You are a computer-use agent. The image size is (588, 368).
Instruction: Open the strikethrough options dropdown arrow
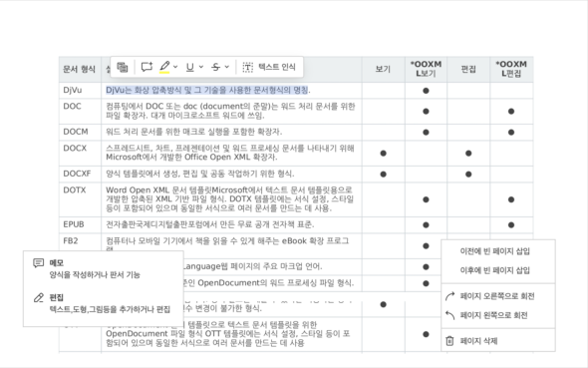click(227, 67)
